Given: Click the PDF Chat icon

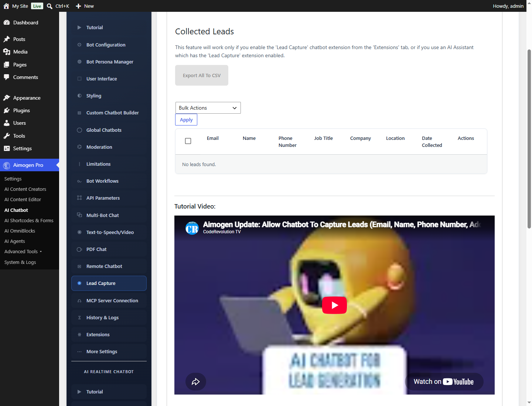Looking at the screenshot, I should [79, 250].
